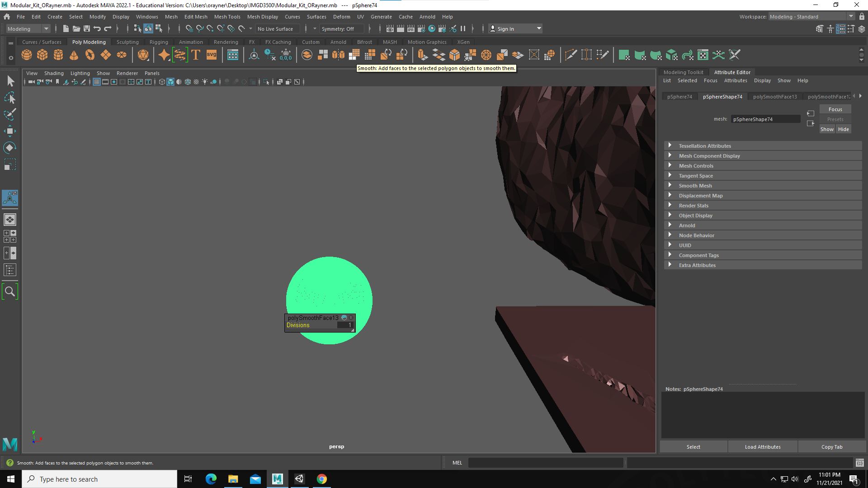Switch to the Rigging shelf tab

(159, 42)
